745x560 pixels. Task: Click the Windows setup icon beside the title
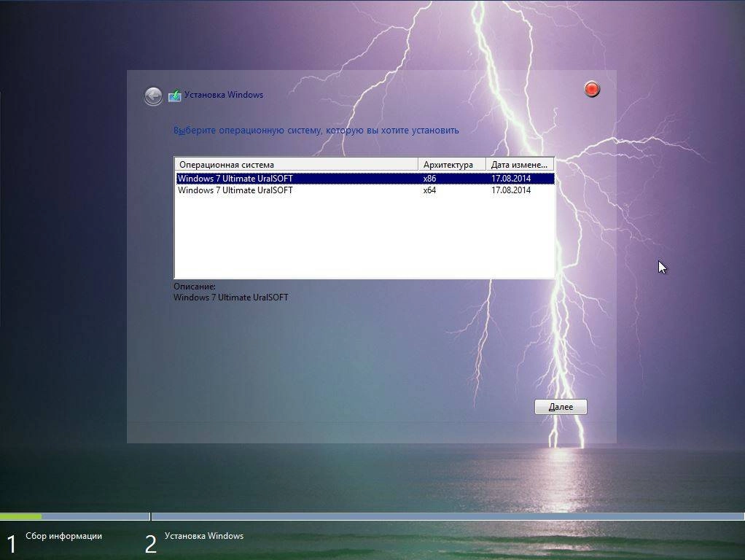[174, 96]
